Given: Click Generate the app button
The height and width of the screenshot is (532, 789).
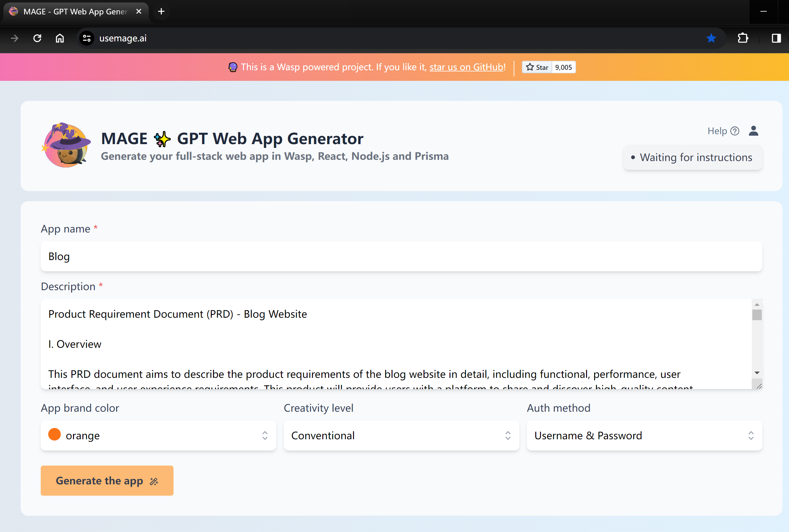Looking at the screenshot, I should pyautogui.click(x=107, y=481).
